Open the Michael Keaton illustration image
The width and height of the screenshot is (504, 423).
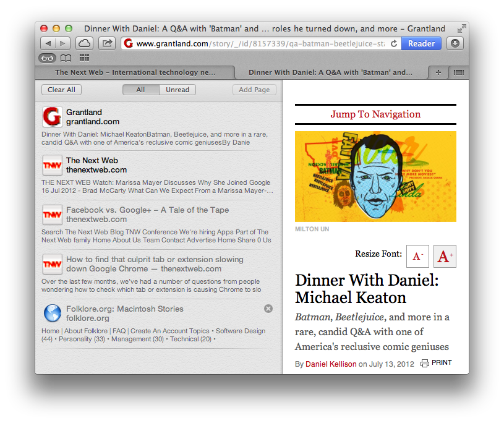pyautogui.click(x=375, y=176)
